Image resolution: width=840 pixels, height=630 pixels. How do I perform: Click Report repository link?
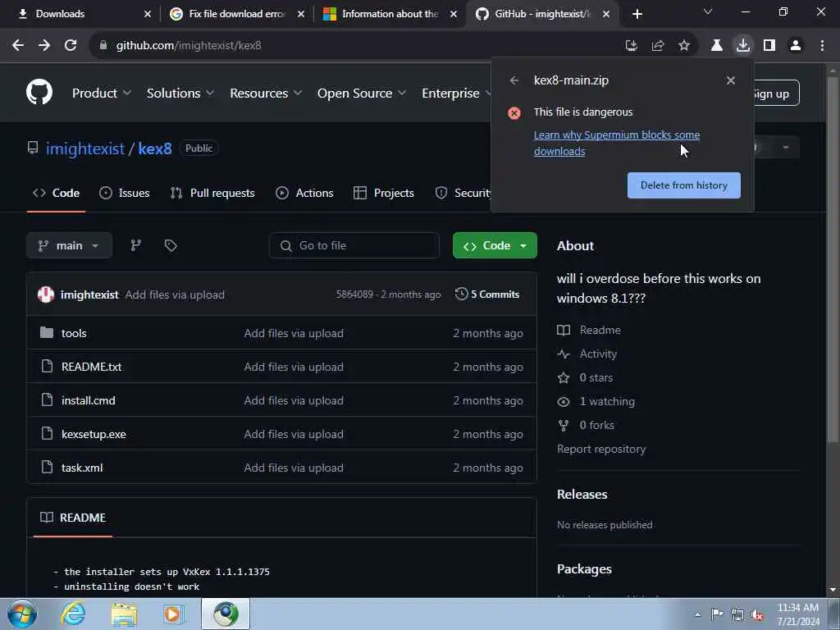601,449
